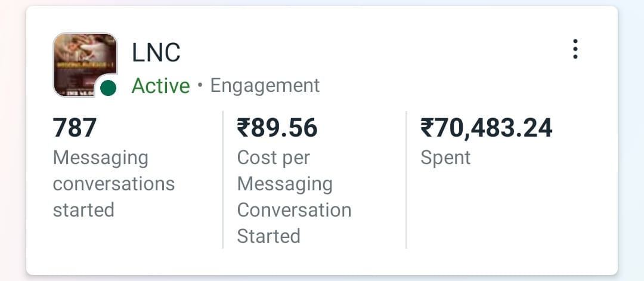Click the 787 conversations count
644x281 pixels.
click(x=75, y=128)
